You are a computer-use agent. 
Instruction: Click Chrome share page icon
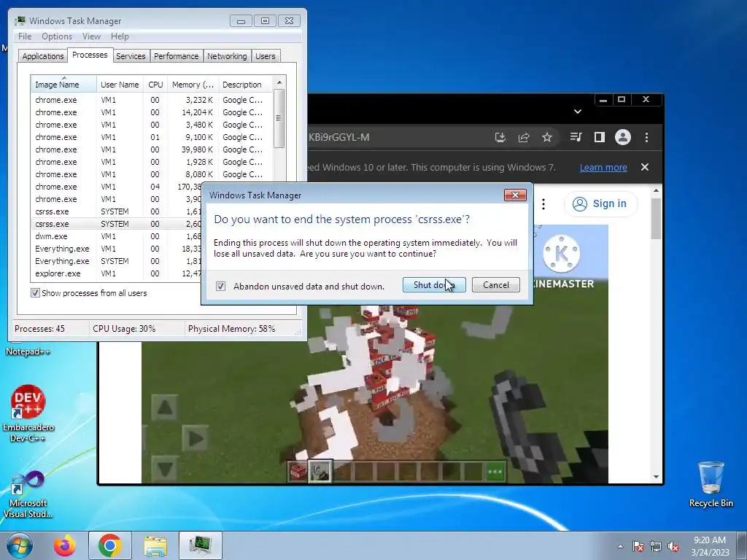click(x=524, y=137)
